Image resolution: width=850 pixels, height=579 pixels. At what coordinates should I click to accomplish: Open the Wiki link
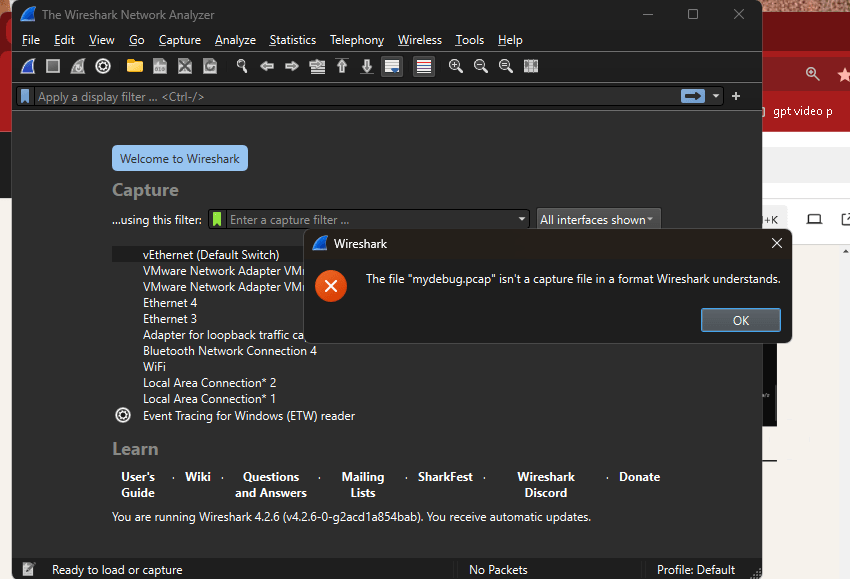197,477
